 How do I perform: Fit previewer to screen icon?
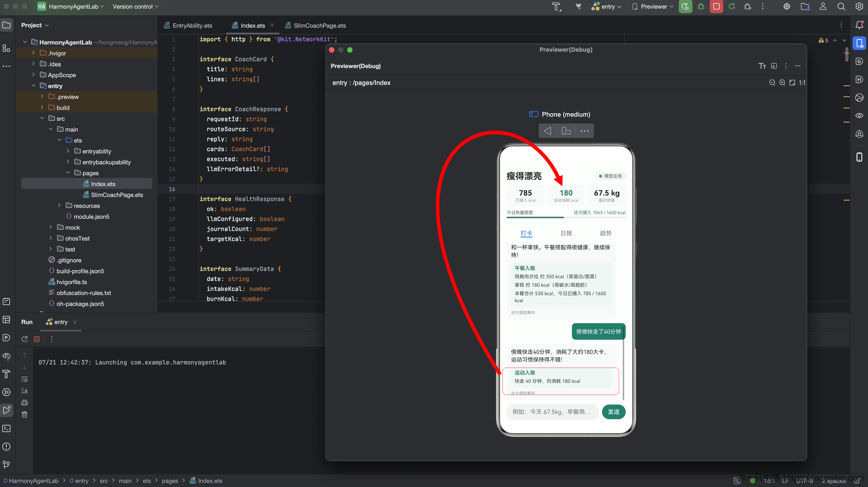792,83
